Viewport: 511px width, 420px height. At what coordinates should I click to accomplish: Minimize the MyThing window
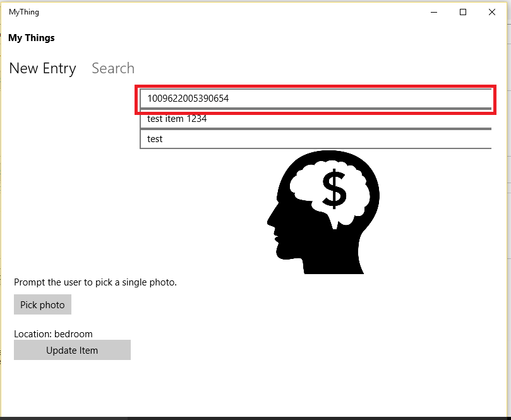tap(435, 12)
